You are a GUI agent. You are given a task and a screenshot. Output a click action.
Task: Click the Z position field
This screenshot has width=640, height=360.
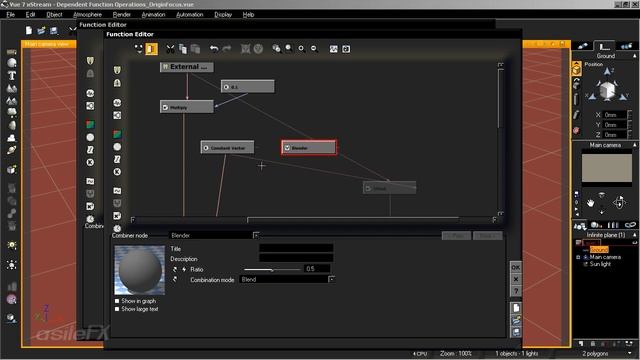(x=615, y=134)
